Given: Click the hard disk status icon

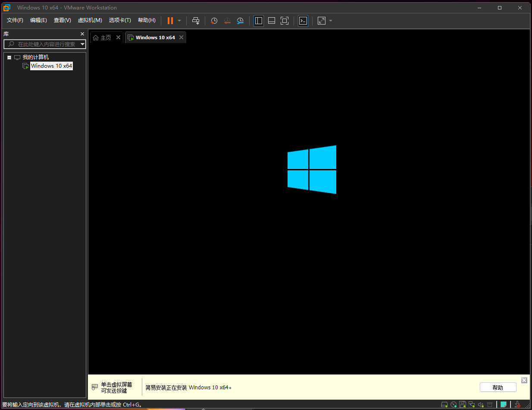Looking at the screenshot, I should click(x=444, y=404).
